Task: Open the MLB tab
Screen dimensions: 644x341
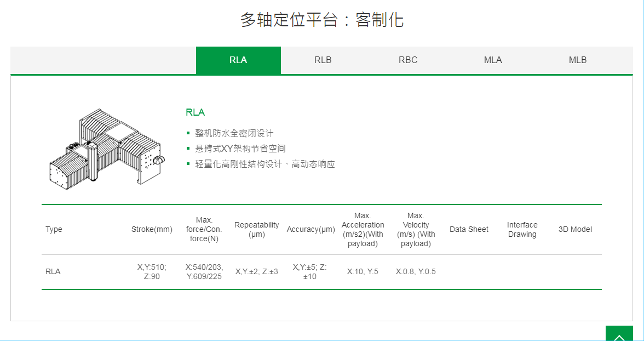Action: point(578,60)
